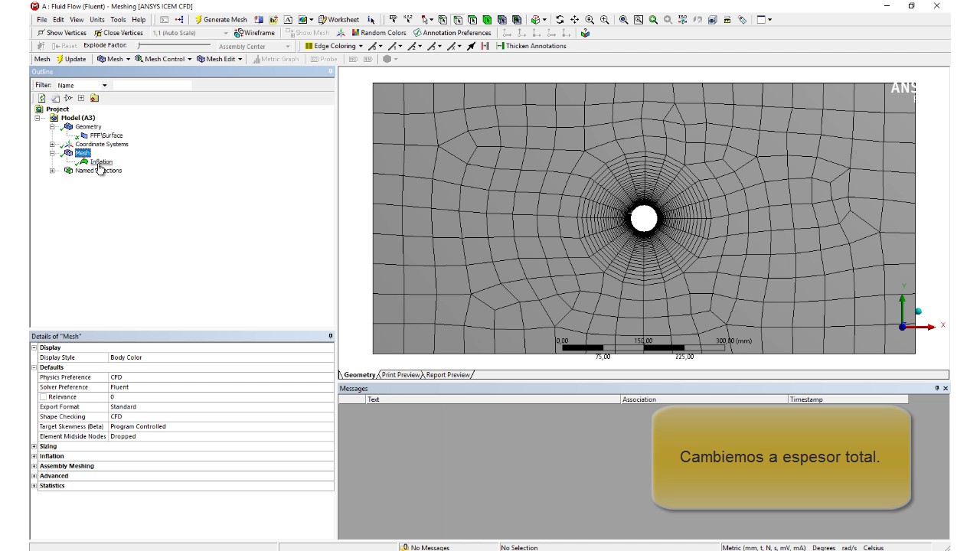Pin the Messages panel
Image resolution: width=980 pixels, height=551 pixels.
[937, 388]
